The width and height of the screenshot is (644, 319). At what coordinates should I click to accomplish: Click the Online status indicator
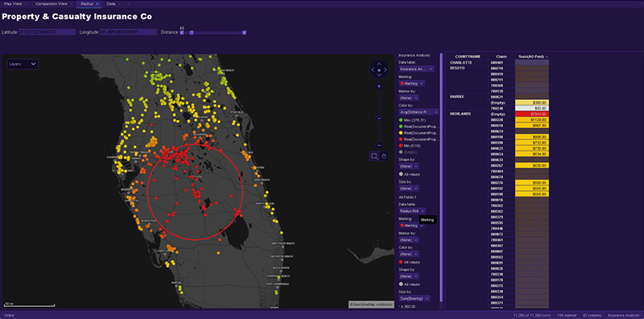coord(9,315)
